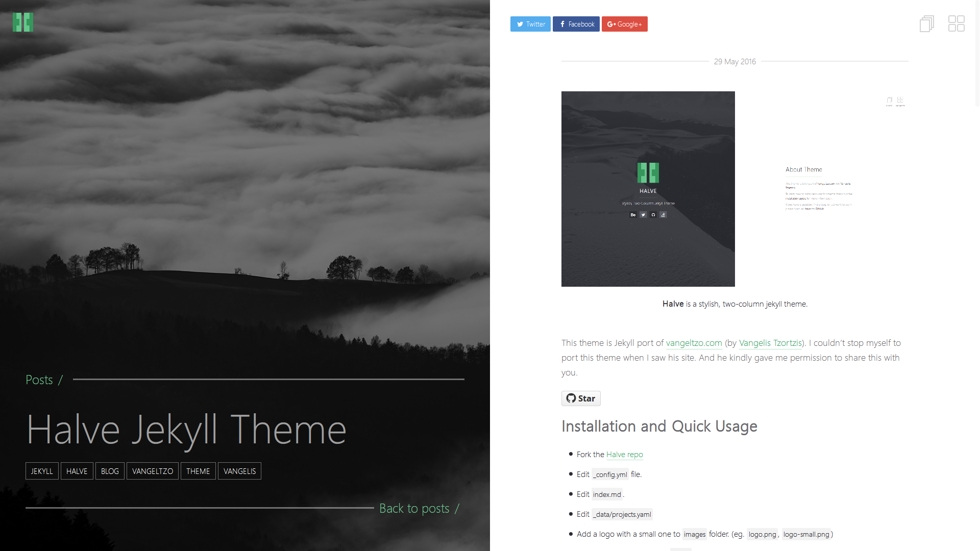
Task: Open the posts pages icon at top right
Action: (x=926, y=23)
